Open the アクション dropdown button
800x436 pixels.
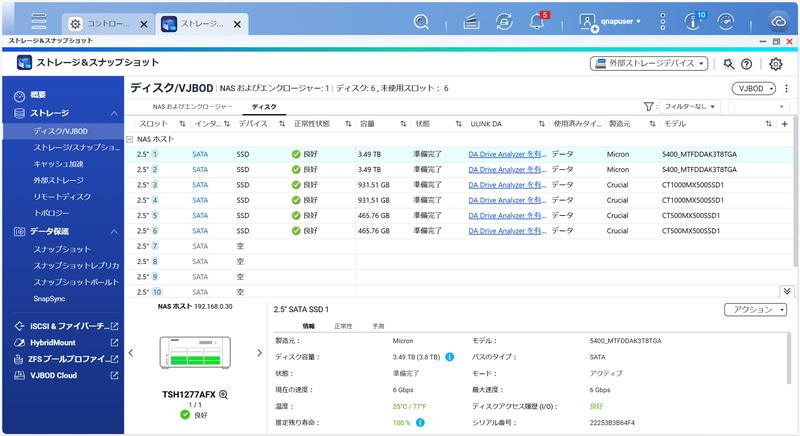[755, 310]
